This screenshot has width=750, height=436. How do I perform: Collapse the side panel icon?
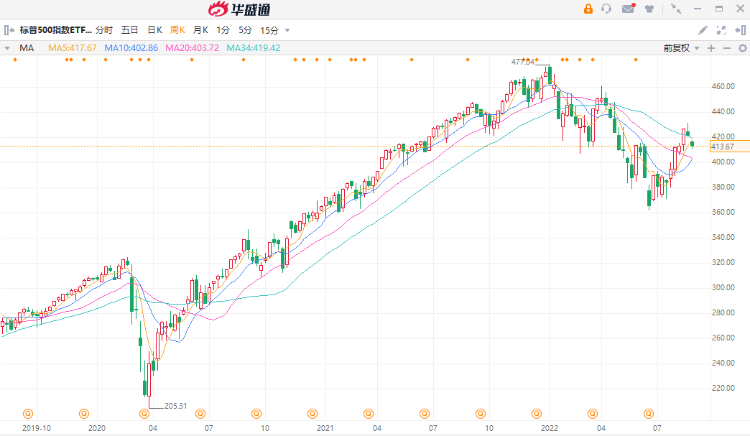(x=740, y=30)
